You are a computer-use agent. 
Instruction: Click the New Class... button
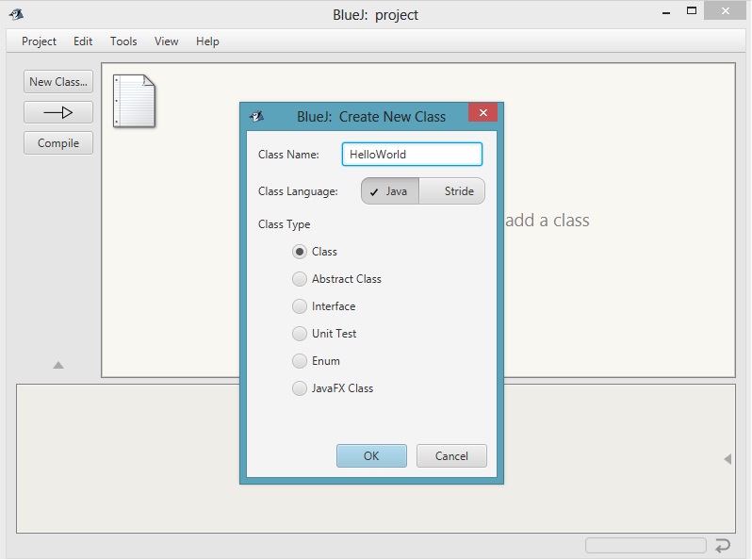click(58, 82)
